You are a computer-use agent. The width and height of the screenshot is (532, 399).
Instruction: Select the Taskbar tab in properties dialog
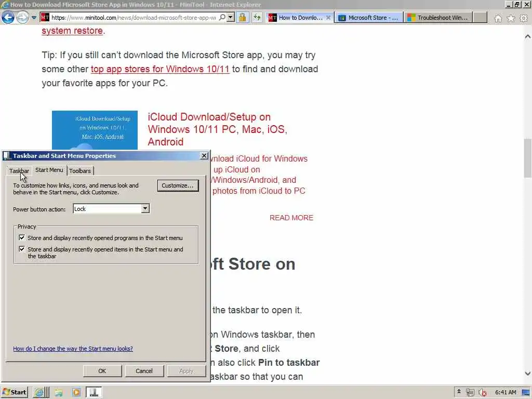coord(19,170)
